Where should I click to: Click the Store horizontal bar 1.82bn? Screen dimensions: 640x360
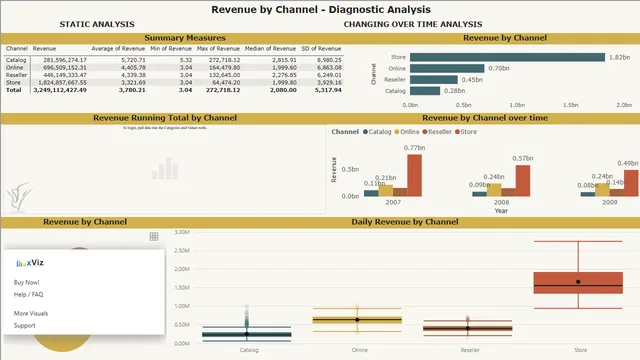click(x=507, y=57)
